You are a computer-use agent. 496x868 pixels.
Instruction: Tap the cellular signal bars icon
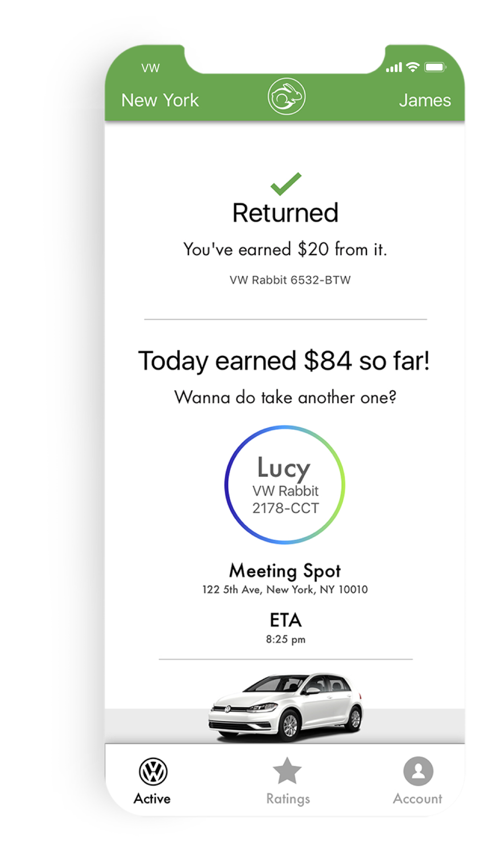click(394, 68)
